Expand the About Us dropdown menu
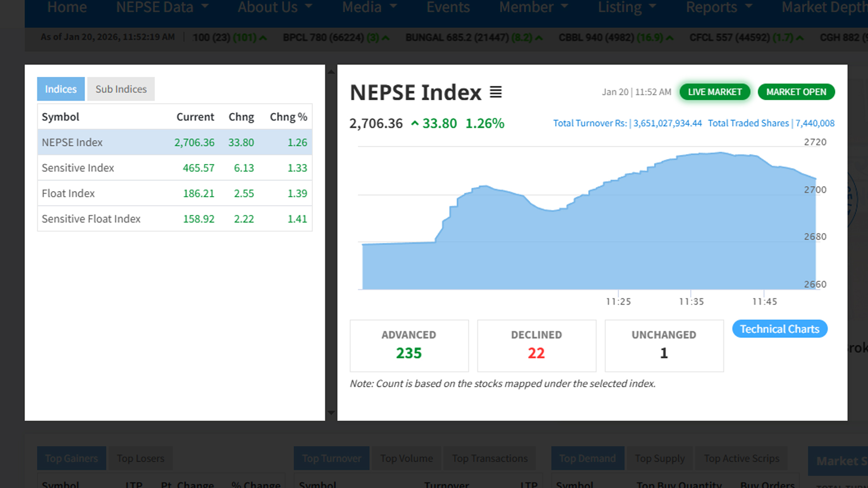 click(275, 8)
